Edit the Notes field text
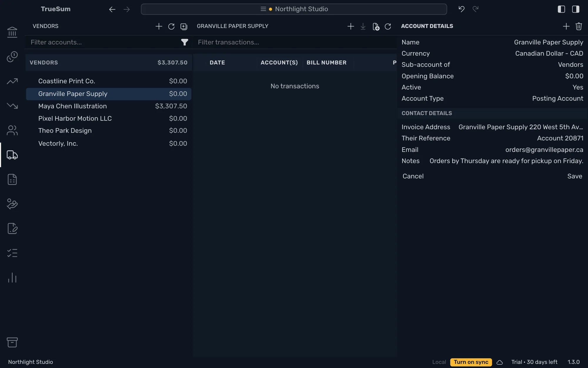This screenshot has width=588, height=368. (506, 161)
